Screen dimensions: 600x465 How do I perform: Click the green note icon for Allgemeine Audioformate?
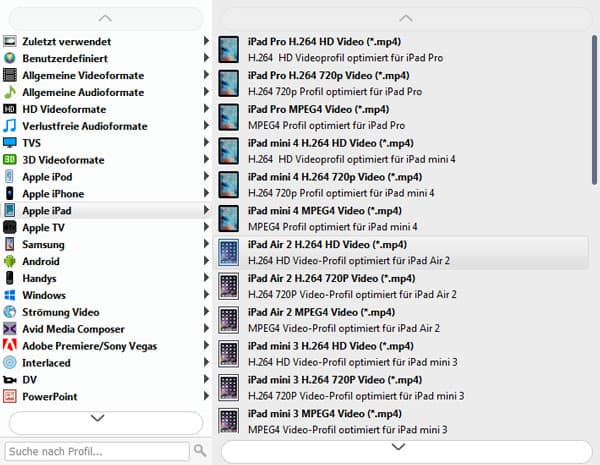pos(10,92)
